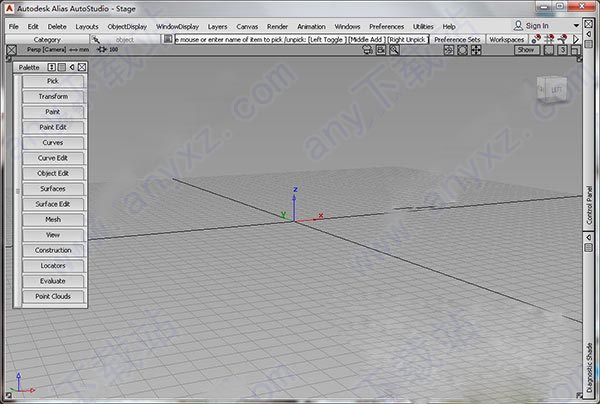Image resolution: width=600 pixels, height=404 pixels.
Task: Open Workspaces menu
Action: [x=507, y=39]
